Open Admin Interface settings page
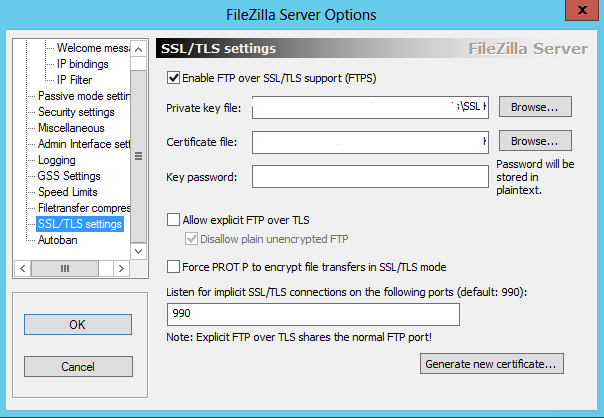 [x=84, y=144]
